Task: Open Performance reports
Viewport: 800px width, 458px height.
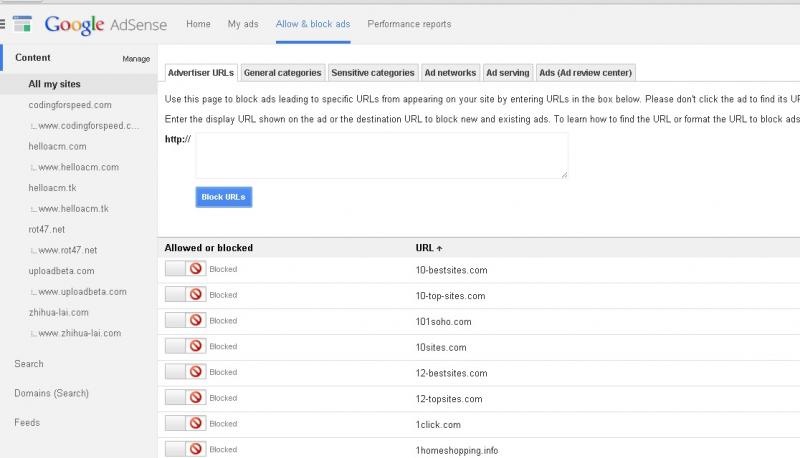Action: 409,24
